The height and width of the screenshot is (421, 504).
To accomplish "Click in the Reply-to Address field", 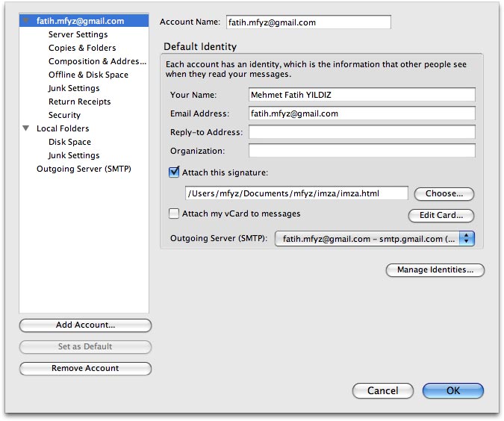I will pos(361,132).
